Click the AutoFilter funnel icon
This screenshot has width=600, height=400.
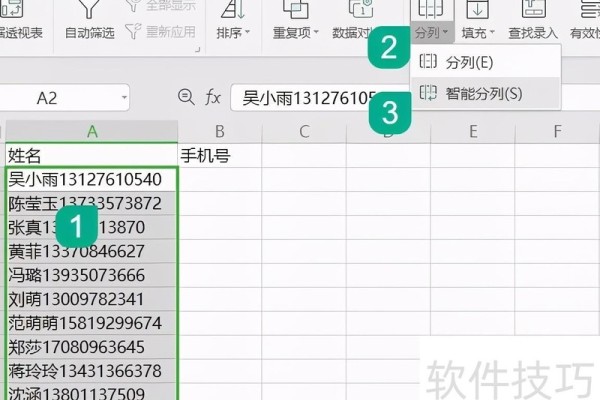click(x=89, y=8)
